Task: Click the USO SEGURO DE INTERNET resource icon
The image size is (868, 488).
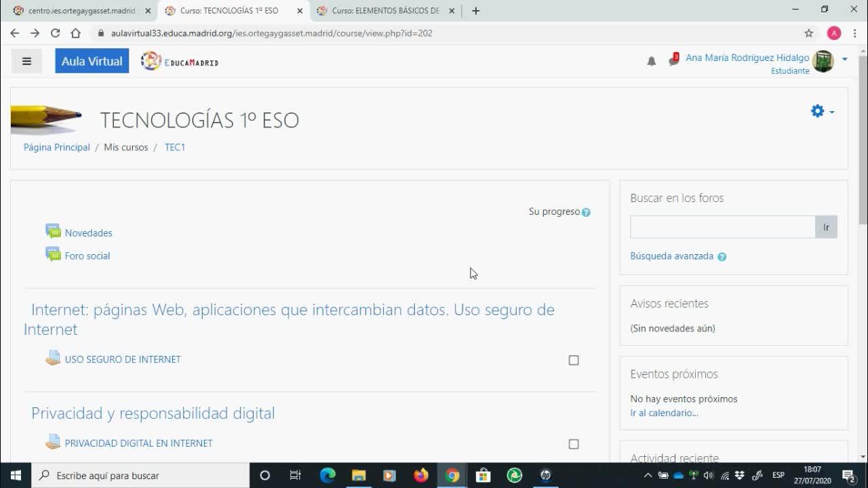Action: point(53,359)
